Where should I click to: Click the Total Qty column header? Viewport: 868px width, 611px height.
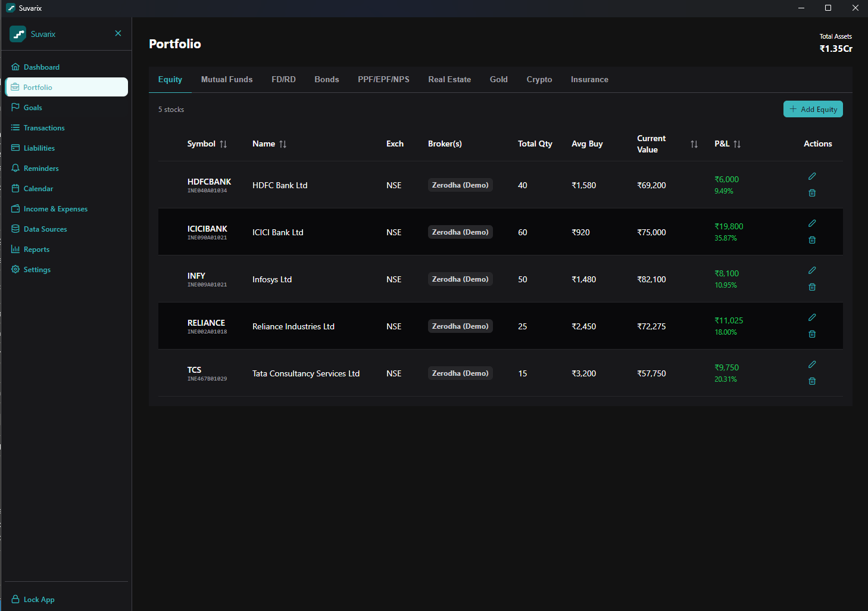535,144
